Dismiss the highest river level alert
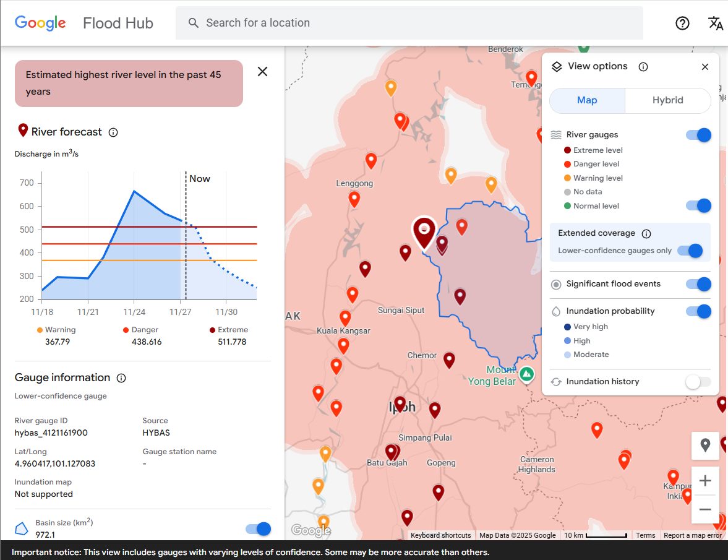728x560 pixels. tap(262, 72)
